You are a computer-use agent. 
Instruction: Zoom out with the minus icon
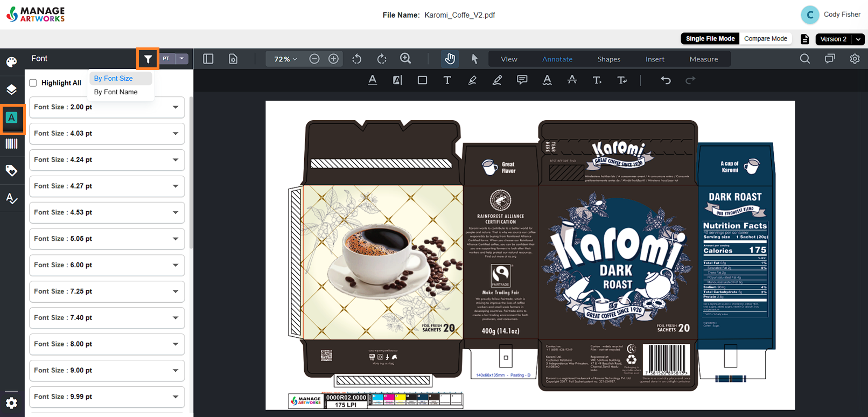point(314,59)
